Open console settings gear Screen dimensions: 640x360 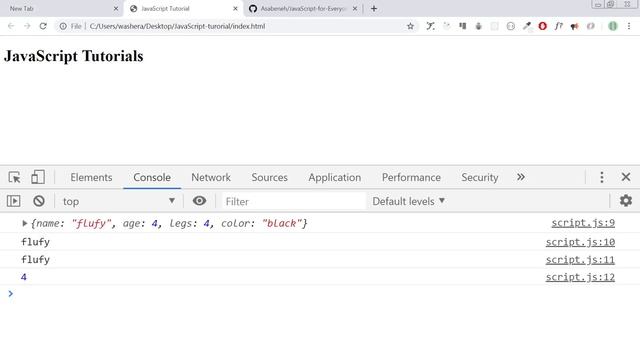pyautogui.click(x=626, y=200)
